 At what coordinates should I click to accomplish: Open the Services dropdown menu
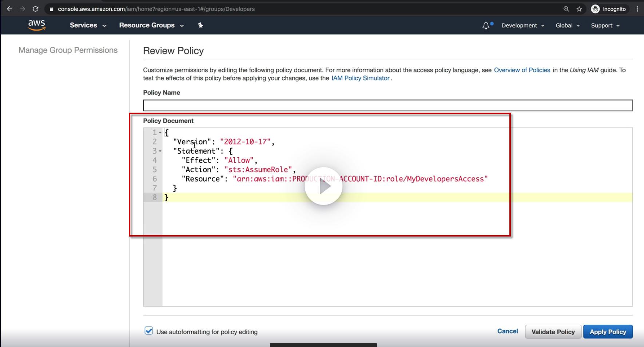point(88,25)
